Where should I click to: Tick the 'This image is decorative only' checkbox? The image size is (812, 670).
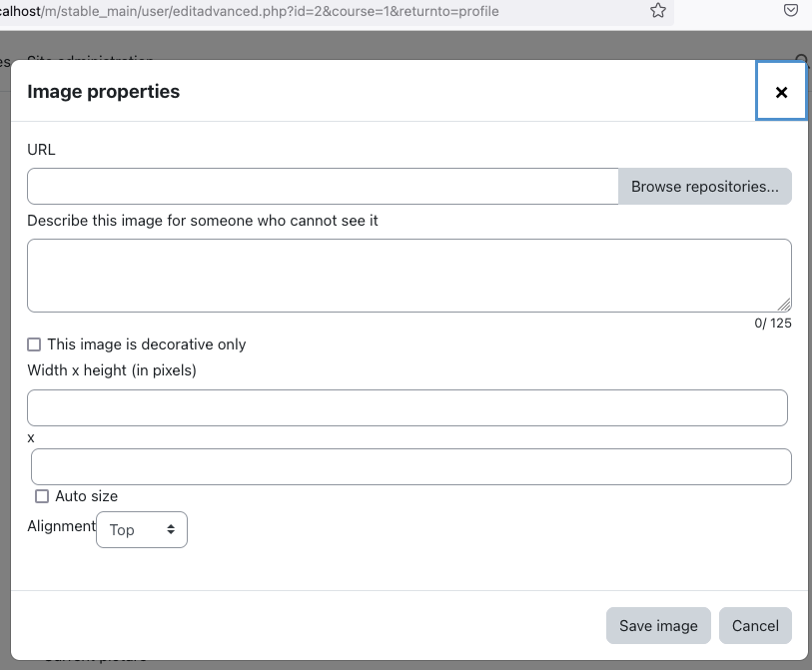tap(34, 344)
